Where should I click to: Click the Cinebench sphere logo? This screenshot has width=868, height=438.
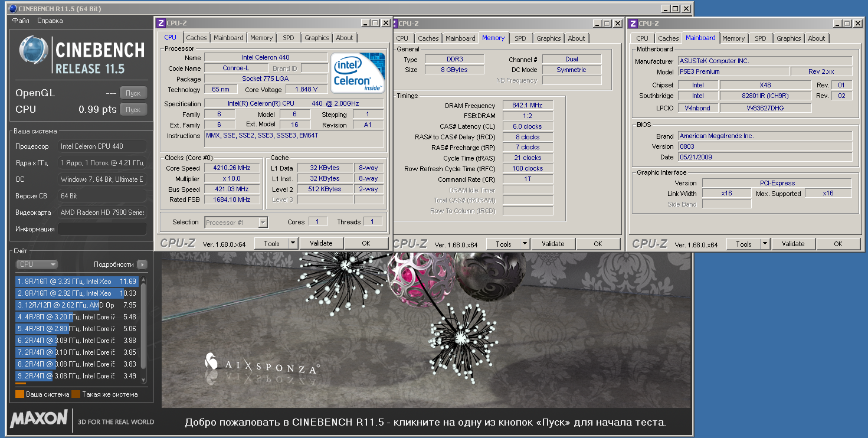[34, 51]
